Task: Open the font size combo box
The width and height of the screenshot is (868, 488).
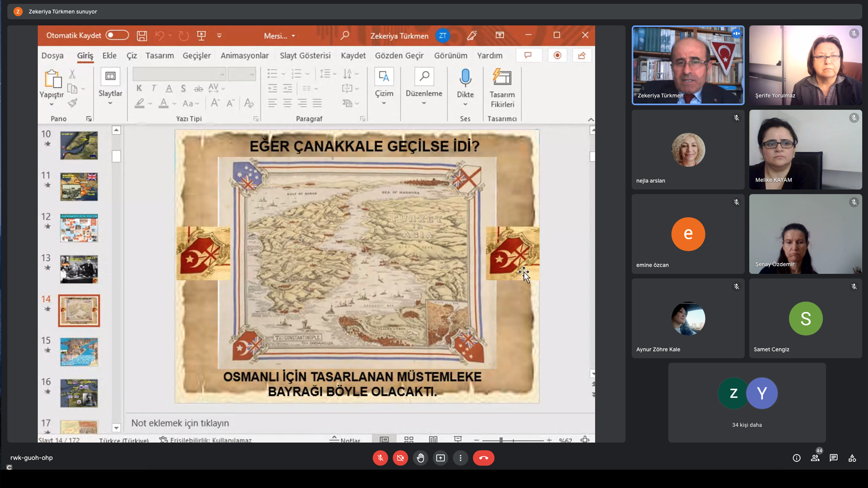Action: [242, 74]
